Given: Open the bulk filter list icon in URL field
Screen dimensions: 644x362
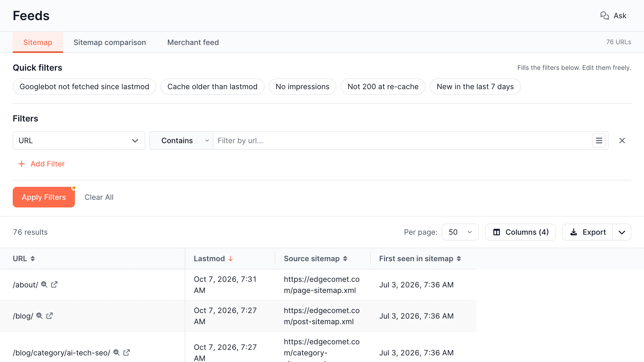Looking at the screenshot, I should pyautogui.click(x=599, y=141).
